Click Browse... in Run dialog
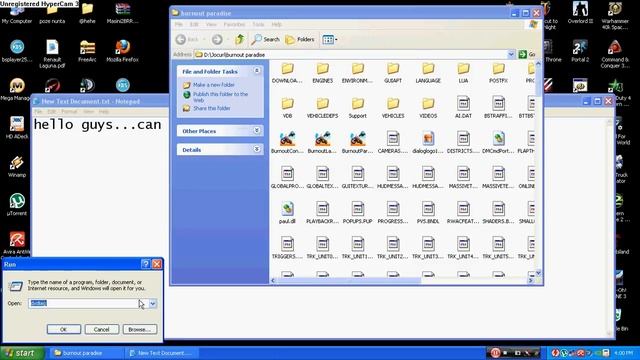640x360 pixels. coord(140,329)
